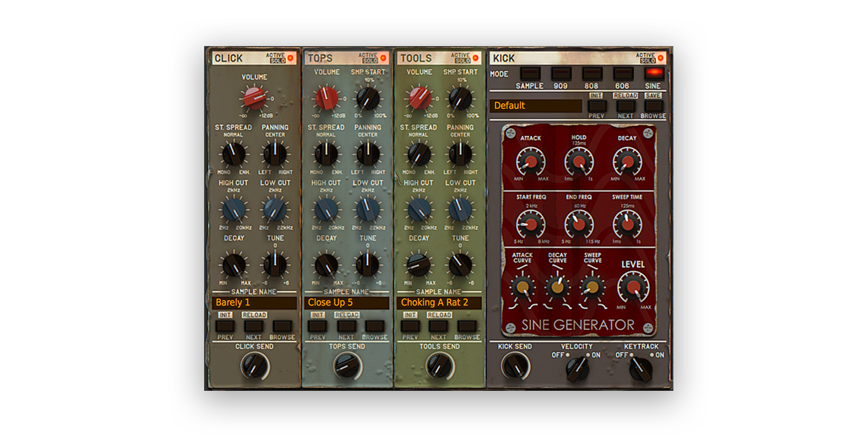Viewport: 868px width, 443px height.
Task: Click the TOOLS SEND knob
Action: point(439,366)
